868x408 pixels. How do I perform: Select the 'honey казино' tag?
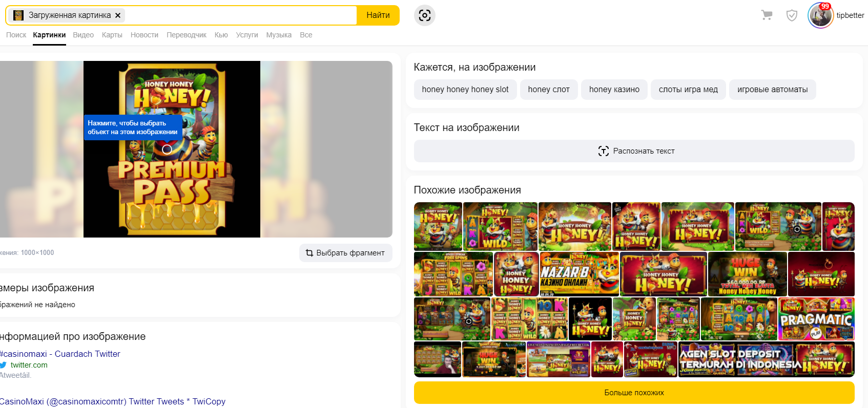[x=614, y=90]
